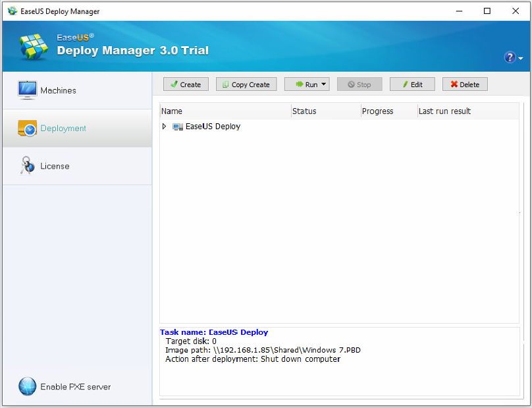
Task: Minimize the Deploy Manager window
Action: coord(459,11)
